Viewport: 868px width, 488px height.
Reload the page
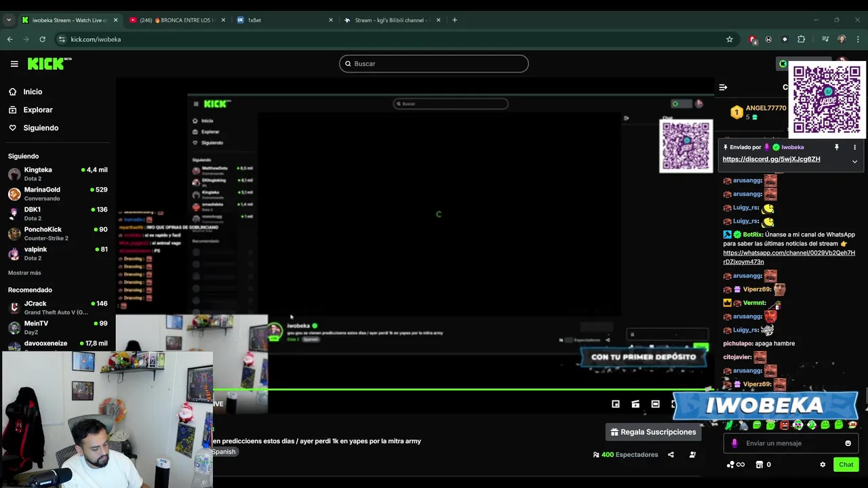[x=42, y=39]
